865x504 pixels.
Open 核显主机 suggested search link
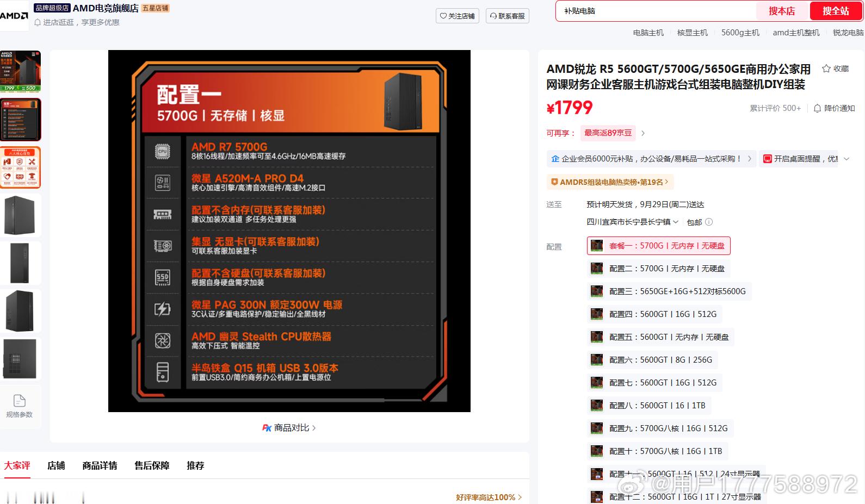(693, 33)
